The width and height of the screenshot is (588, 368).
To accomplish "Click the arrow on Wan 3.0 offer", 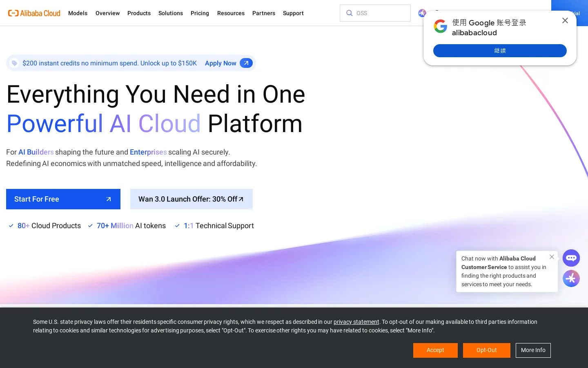I will tap(241, 199).
